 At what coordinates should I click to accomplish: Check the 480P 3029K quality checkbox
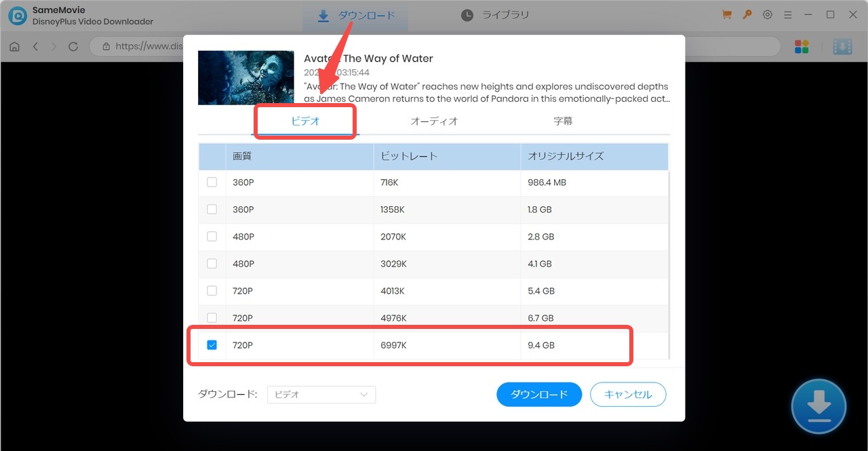(x=212, y=263)
